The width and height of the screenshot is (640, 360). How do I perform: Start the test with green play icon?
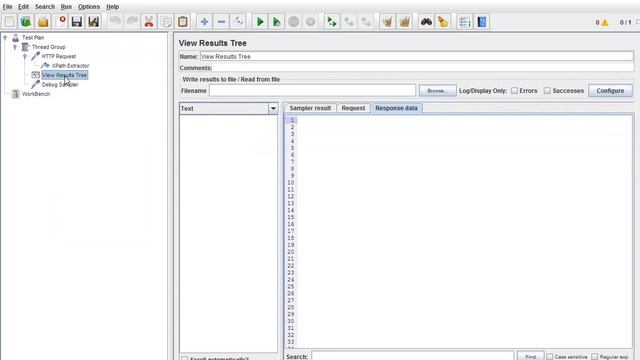click(x=260, y=22)
